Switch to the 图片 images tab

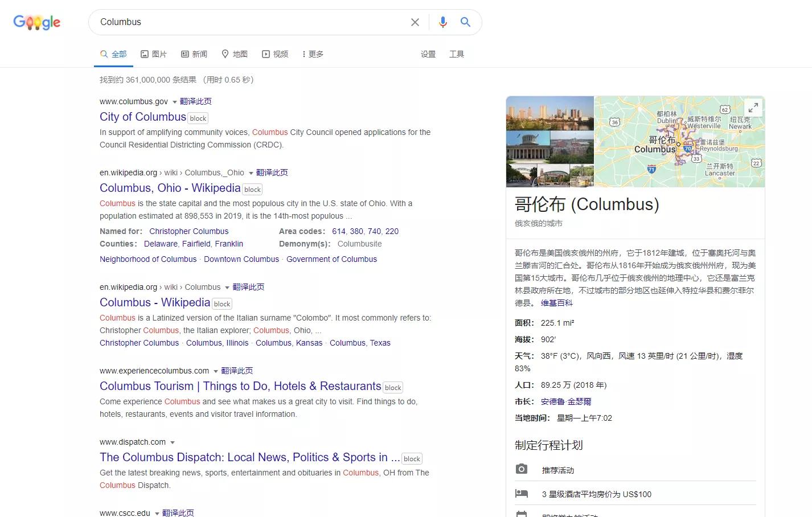click(154, 54)
